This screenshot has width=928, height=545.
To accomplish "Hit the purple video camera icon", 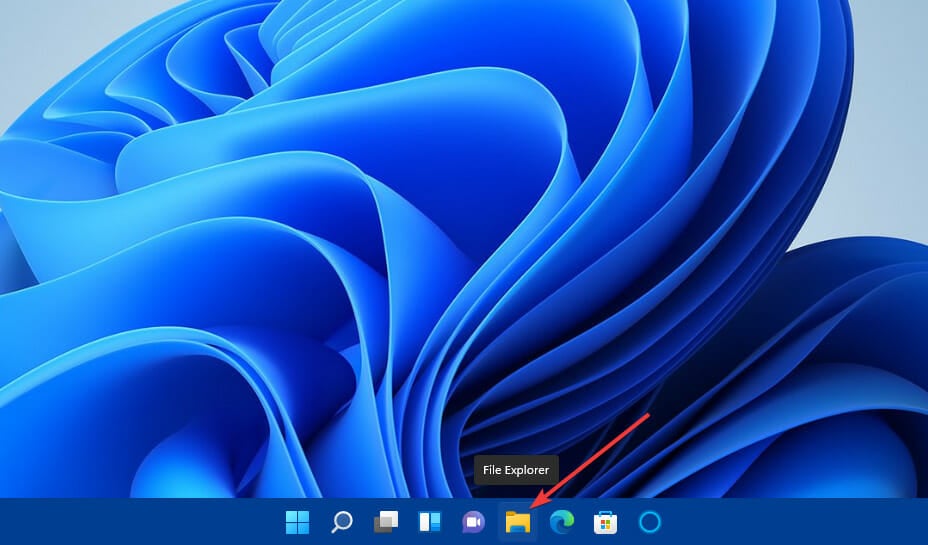I will [473, 522].
